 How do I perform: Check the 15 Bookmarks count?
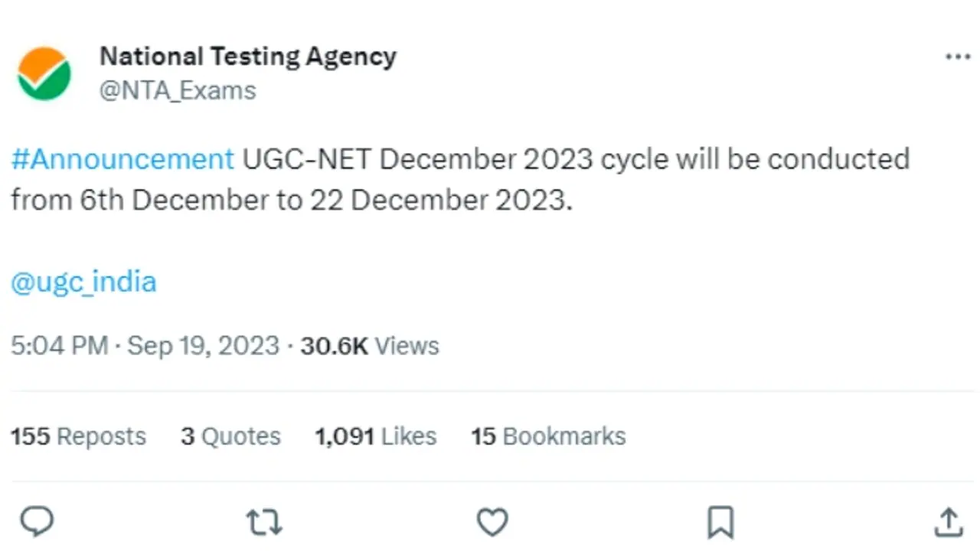coord(548,435)
